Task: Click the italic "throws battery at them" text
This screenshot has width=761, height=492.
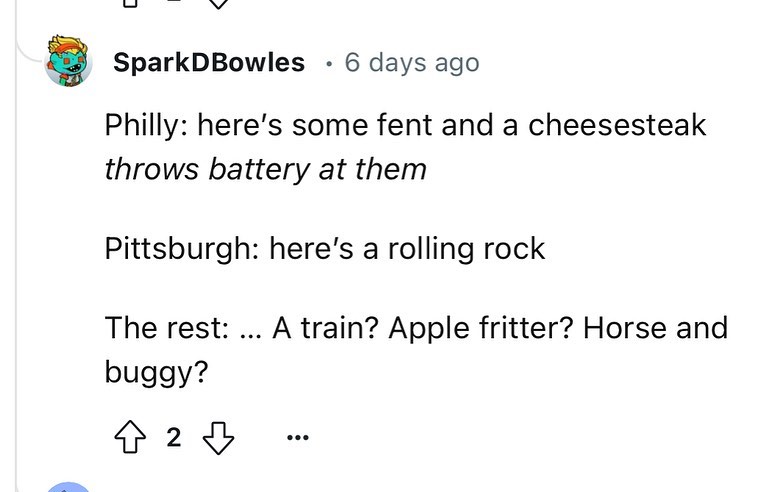Action: pyautogui.click(x=265, y=168)
